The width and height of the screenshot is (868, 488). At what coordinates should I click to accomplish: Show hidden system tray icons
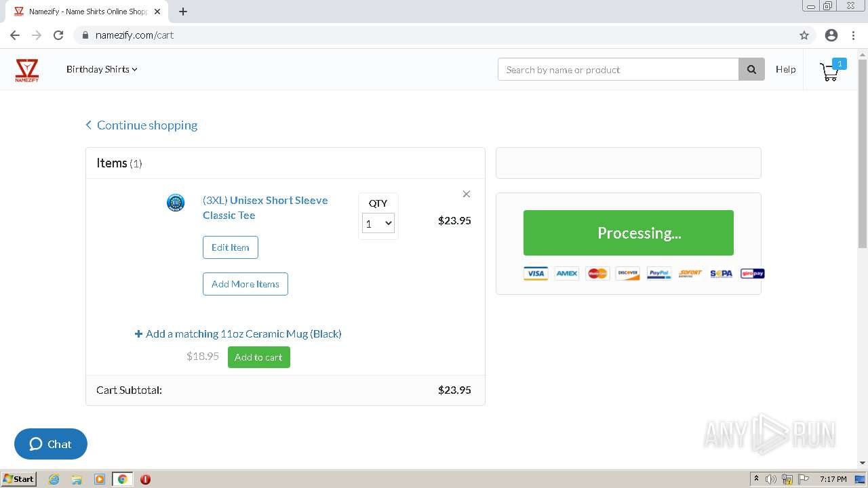756,479
